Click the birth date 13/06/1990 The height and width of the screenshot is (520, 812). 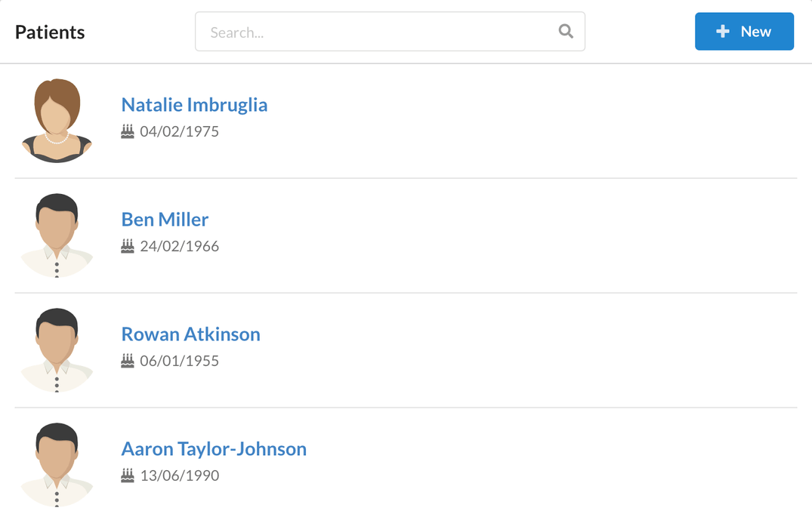[x=179, y=475]
